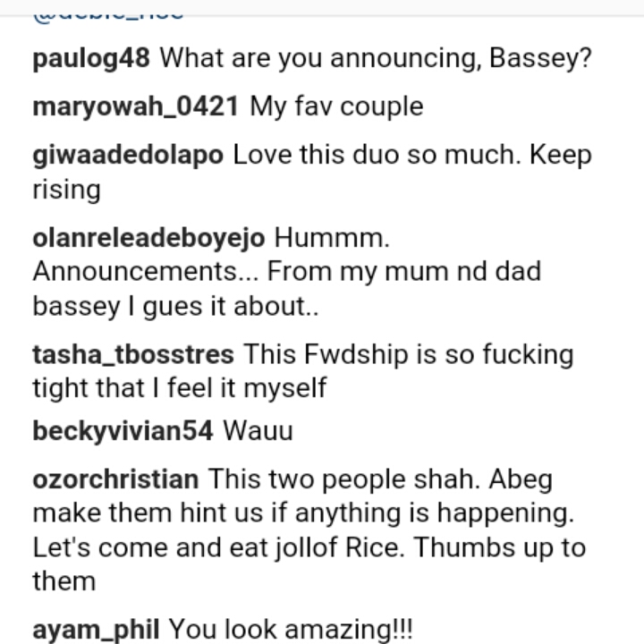Visit olanreleadeboyejo's profile
The image size is (644, 644).
pyautogui.click(x=148, y=238)
